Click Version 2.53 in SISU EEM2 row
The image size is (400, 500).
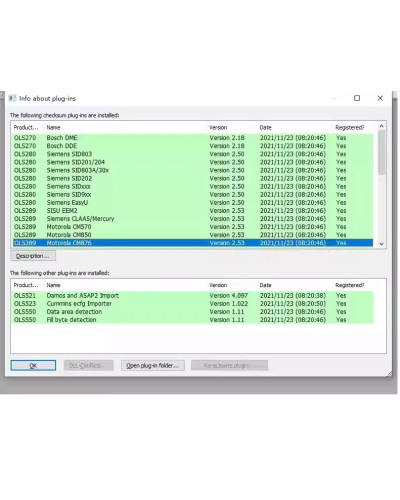pos(227,211)
